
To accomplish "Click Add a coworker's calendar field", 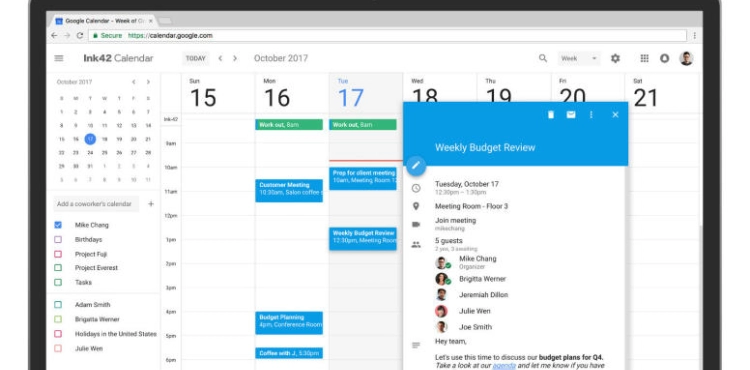I will (96, 204).
